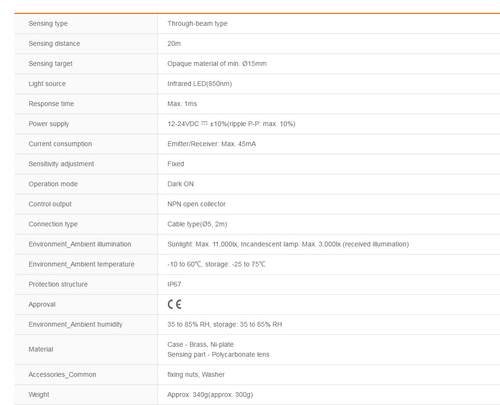This screenshot has width=500, height=405.
Task: Click the Sensing target row label
Action: coord(50,64)
